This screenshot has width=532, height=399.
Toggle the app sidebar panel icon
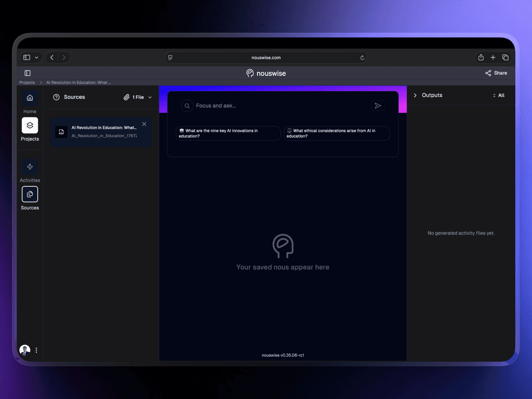[x=27, y=73]
